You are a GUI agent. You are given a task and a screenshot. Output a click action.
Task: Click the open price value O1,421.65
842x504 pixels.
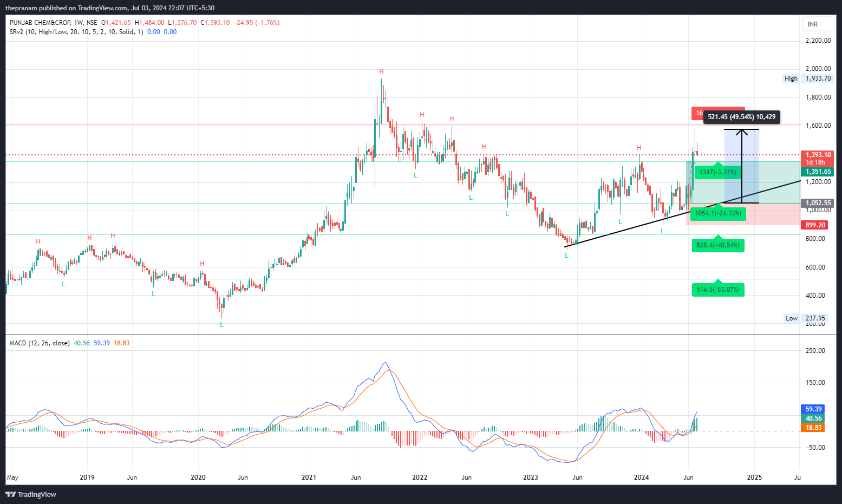pos(116,23)
